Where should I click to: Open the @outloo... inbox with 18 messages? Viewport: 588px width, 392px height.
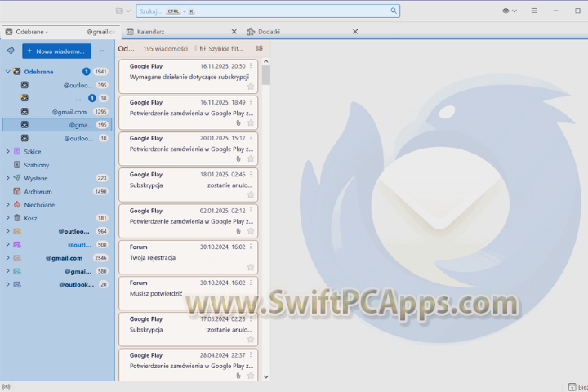(57, 138)
